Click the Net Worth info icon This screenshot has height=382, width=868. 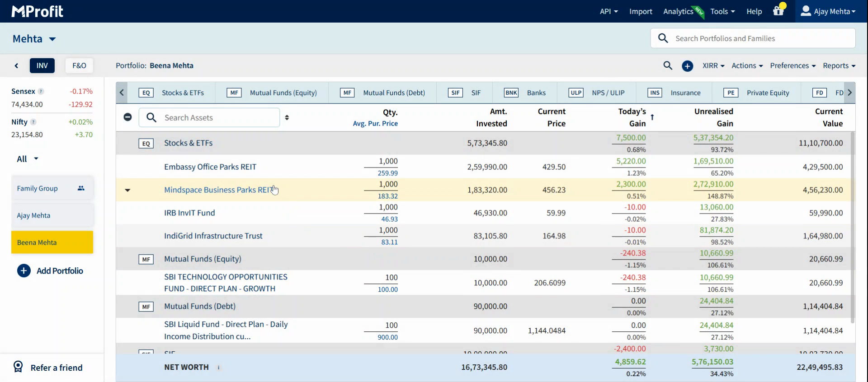click(219, 368)
